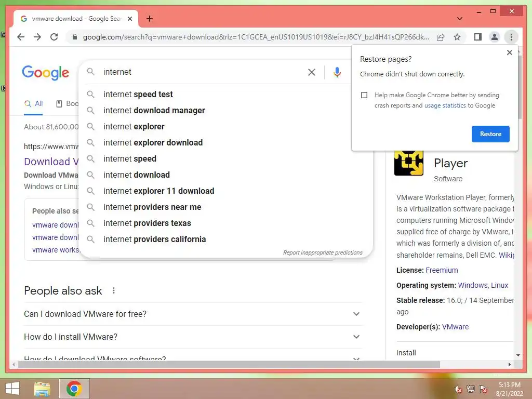
Task: Select the plain internet explorer suggestion
Action: point(225,127)
